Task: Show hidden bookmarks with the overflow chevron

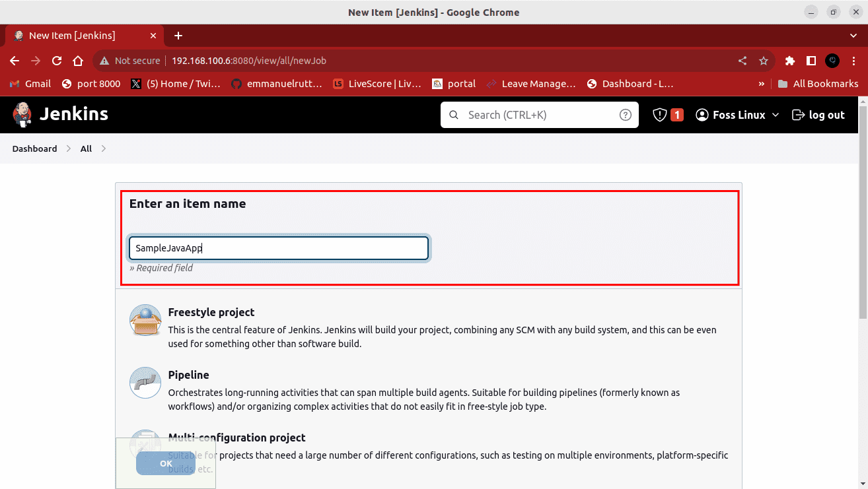Action: point(762,84)
